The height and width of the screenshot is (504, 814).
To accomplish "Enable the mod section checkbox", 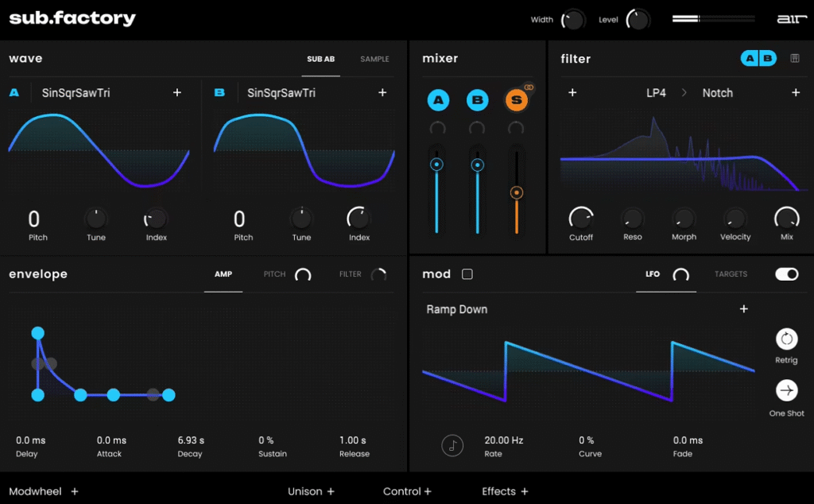I will (467, 274).
